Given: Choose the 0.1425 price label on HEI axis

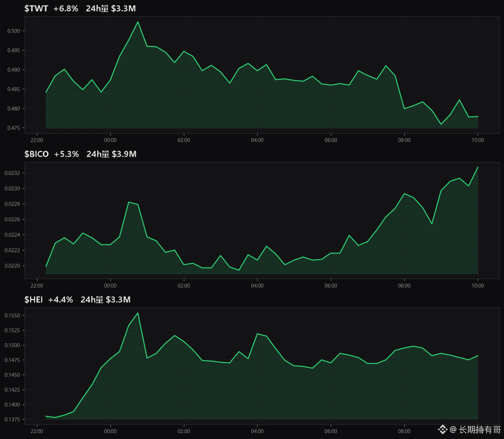Looking at the screenshot, I should tap(12, 390).
